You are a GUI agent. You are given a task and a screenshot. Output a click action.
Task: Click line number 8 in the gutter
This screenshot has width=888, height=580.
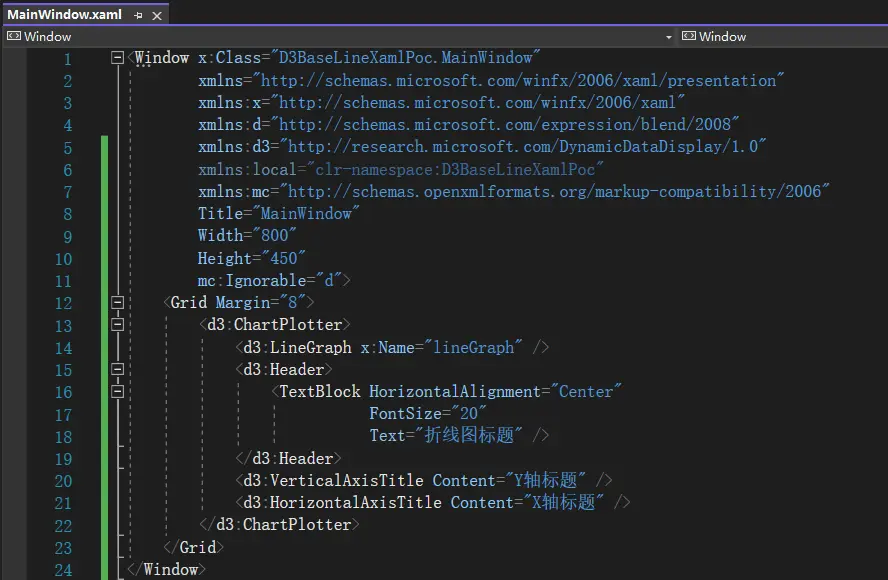coord(66,213)
